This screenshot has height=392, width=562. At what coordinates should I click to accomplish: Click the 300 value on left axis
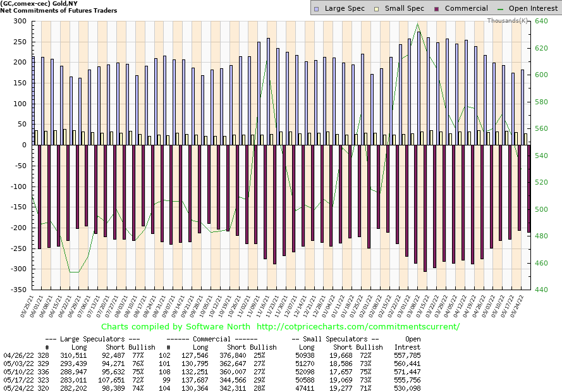[x=19, y=21]
